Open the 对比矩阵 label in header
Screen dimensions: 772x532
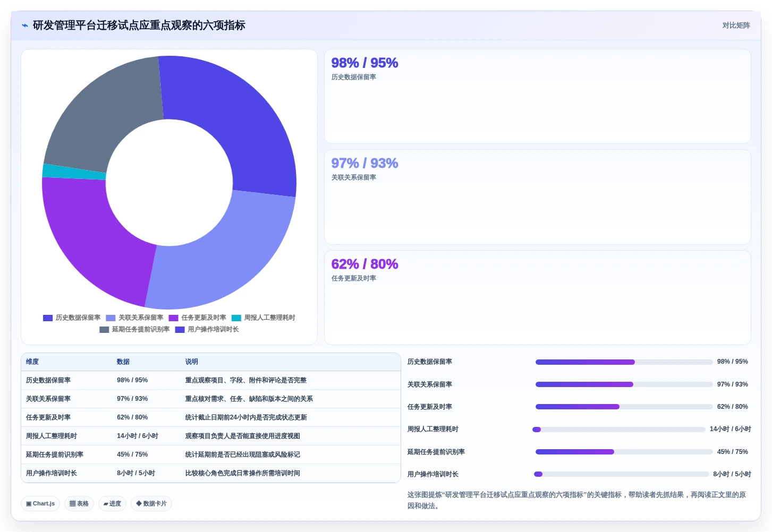click(x=736, y=25)
